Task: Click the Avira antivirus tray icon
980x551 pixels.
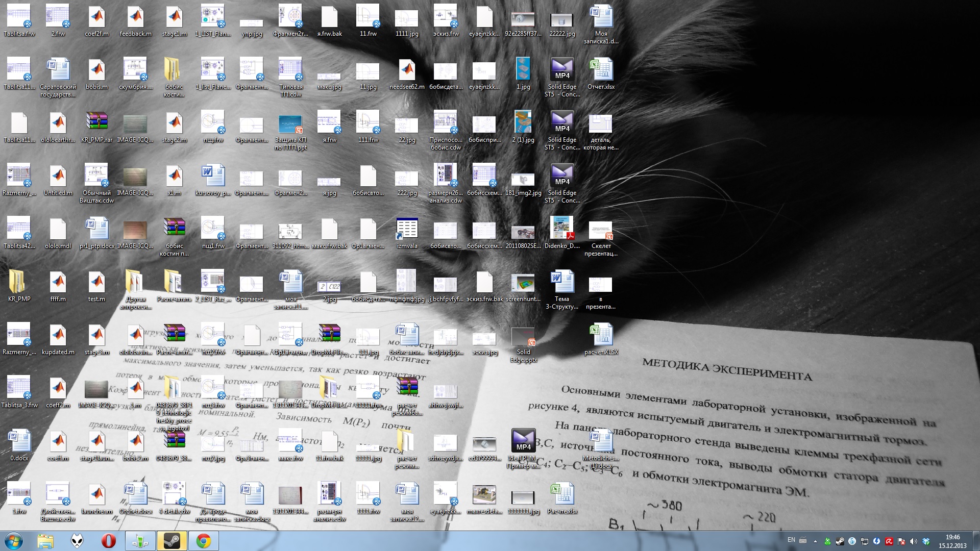Action: coord(889,541)
